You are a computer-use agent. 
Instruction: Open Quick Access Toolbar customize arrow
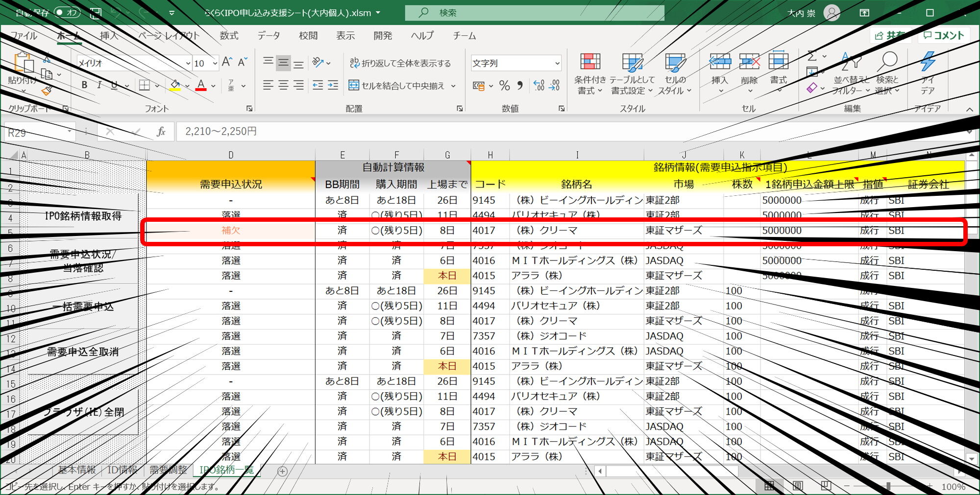coord(171,13)
